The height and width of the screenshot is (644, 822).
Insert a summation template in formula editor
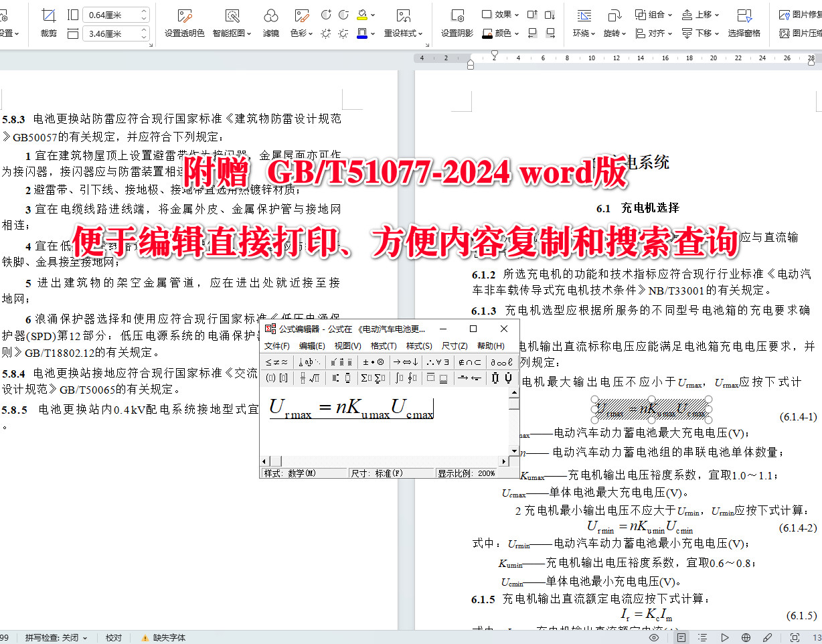(x=365, y=376)
